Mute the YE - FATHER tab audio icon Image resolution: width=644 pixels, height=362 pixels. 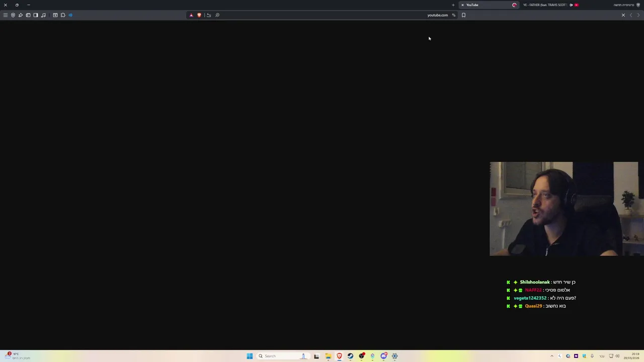pos(571,5)
